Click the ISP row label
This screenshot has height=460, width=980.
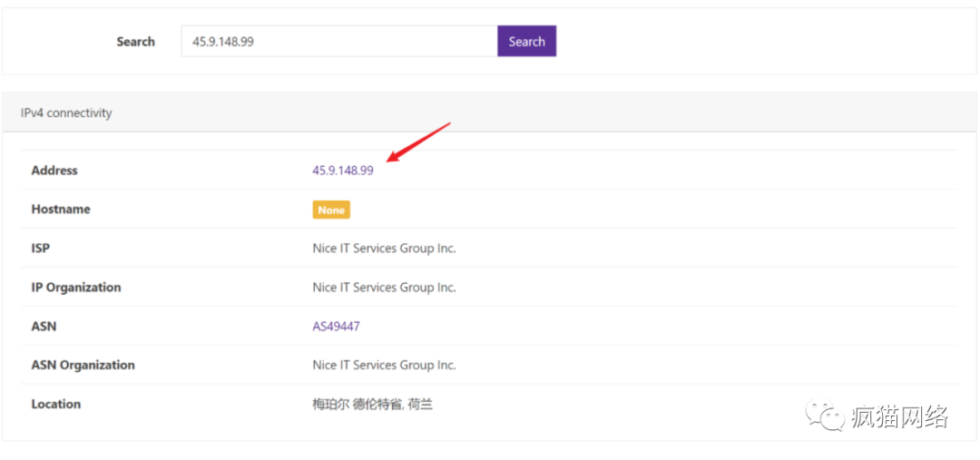(x=41, y=248)
